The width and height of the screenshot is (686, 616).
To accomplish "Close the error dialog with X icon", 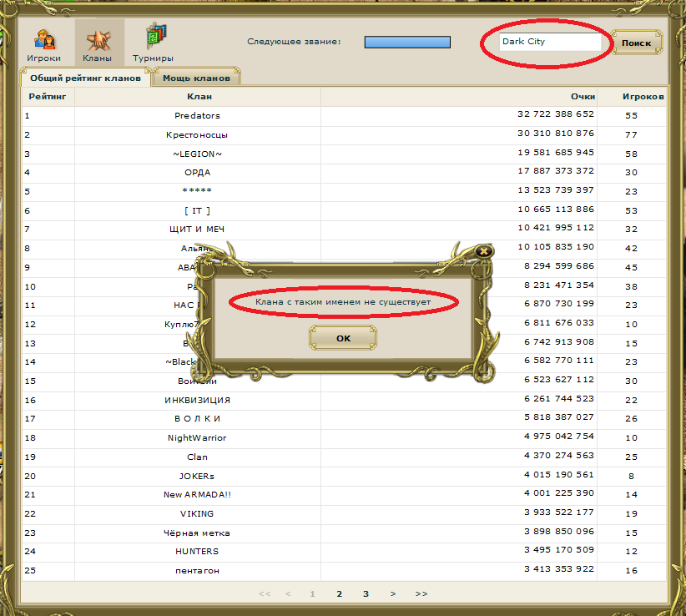I will [484, 251].
